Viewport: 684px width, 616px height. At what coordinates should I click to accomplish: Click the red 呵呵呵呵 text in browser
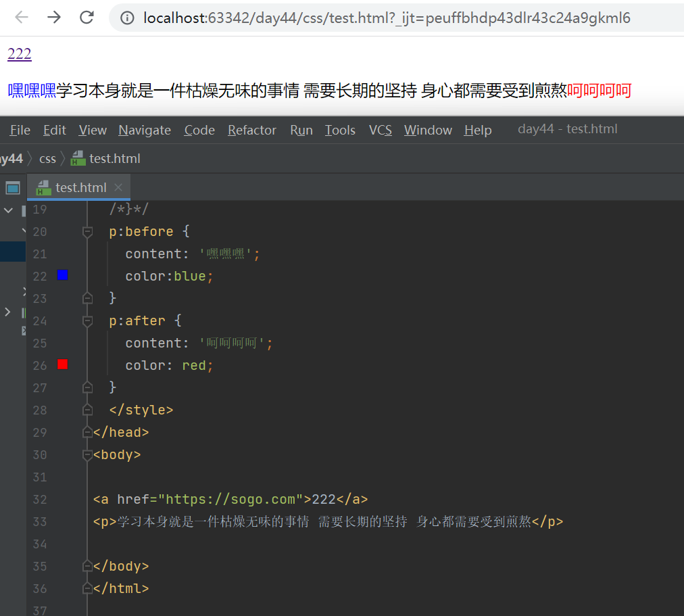[x=600, y=91]
